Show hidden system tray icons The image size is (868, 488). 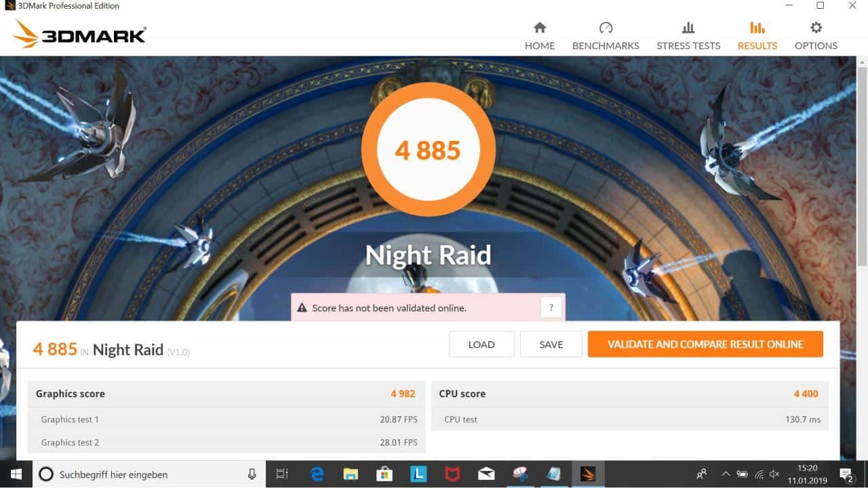(x=726, y=474)
